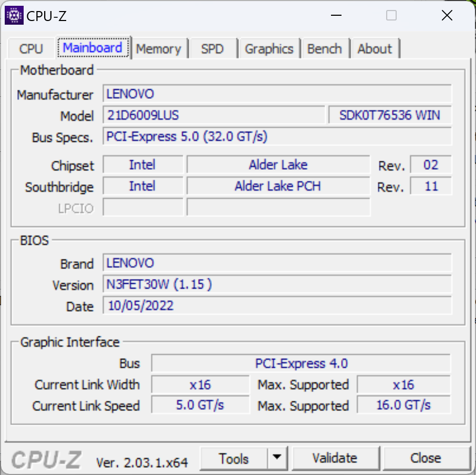Screen dimensions: 476x475
Task: View the About tab
Action: pos(375,49)
